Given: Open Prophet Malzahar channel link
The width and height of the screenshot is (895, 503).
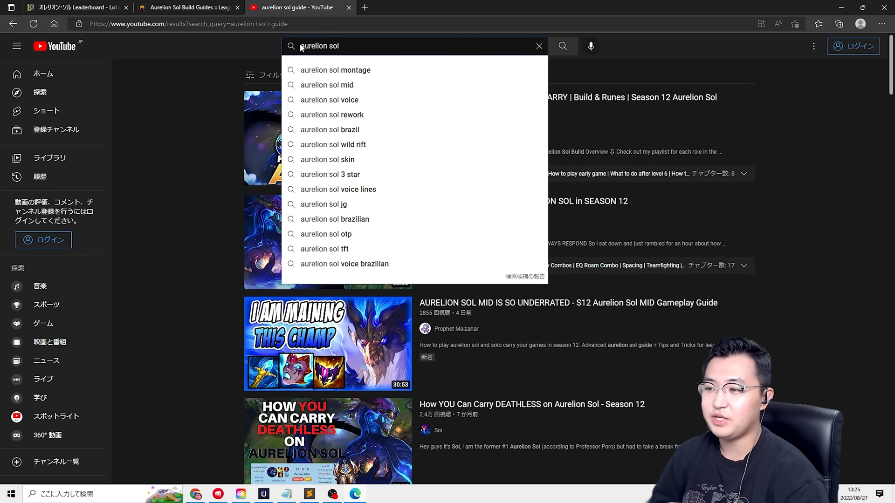Looking at the screenshot, I should (456, 328).
